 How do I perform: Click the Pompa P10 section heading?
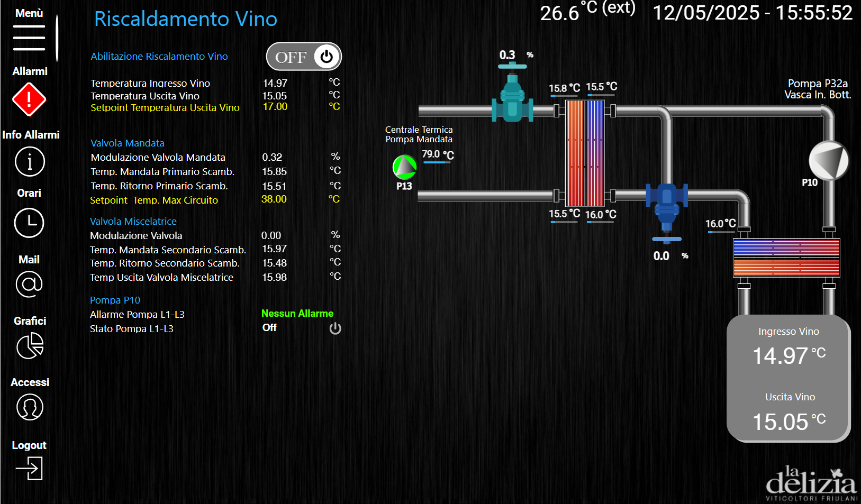[x=115, y=300]
